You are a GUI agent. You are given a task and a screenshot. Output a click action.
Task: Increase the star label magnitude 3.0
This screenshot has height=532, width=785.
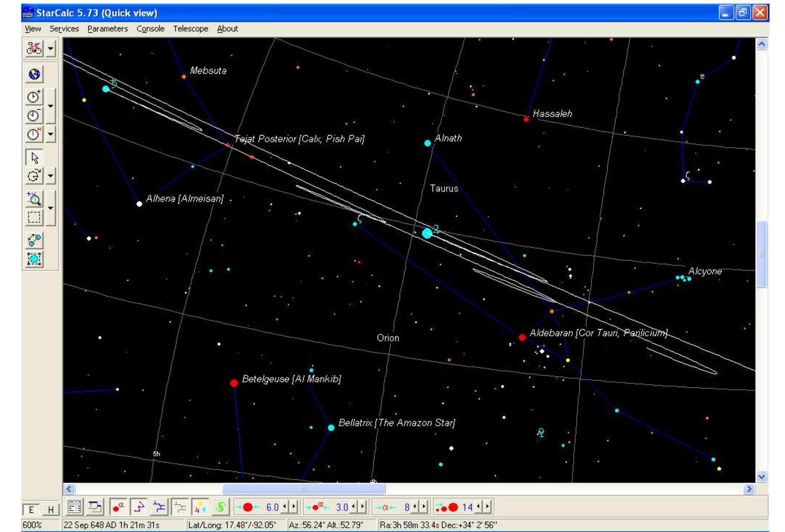tap(362, 507)
